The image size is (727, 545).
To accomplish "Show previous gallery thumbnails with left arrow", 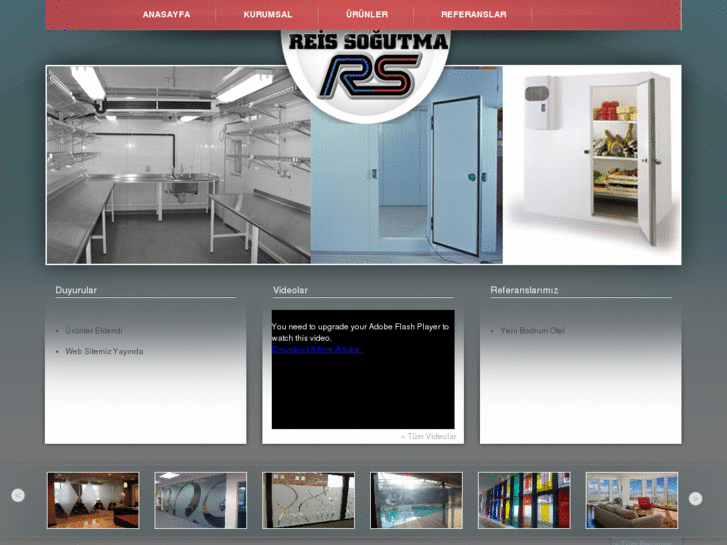I will point(18,495).
